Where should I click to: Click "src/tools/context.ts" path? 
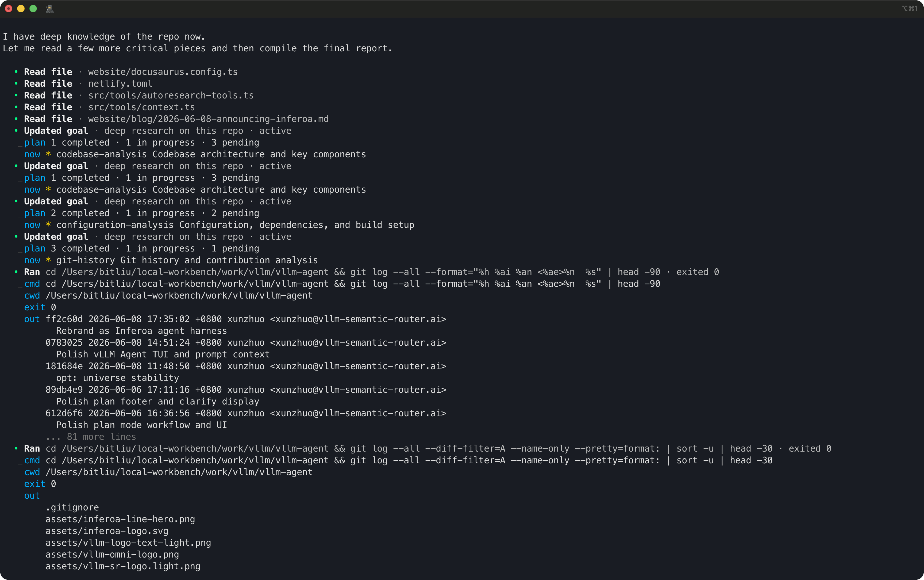[x=141, y=107]
